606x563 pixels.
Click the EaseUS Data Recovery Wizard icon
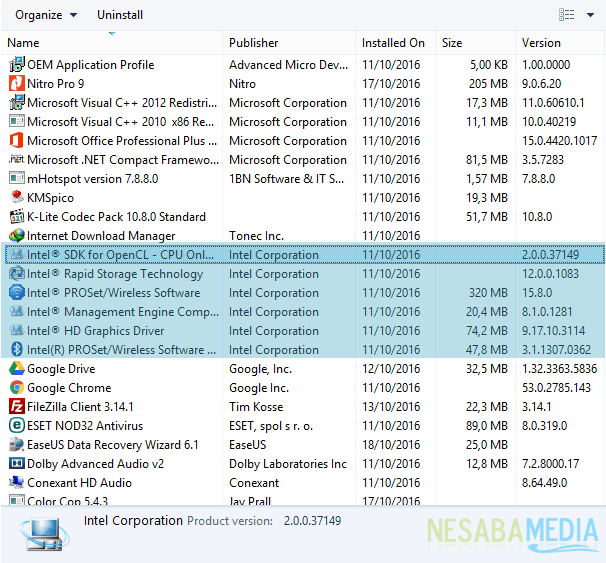click(17, 444)
